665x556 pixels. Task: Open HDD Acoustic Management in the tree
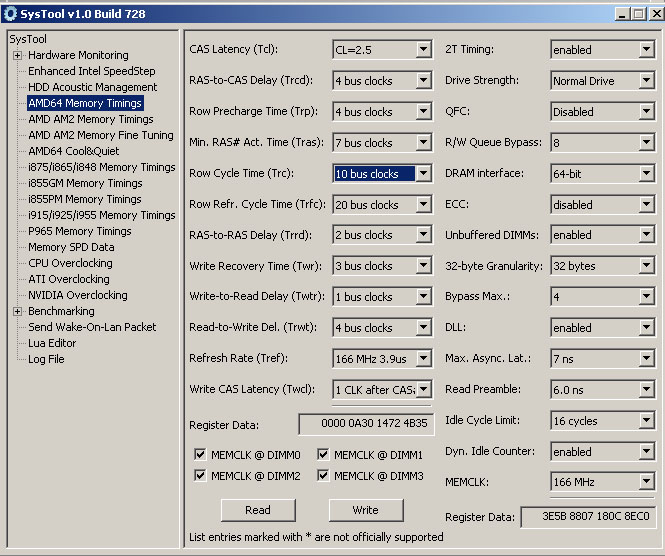pyautogui.click(x=92, y=87)
